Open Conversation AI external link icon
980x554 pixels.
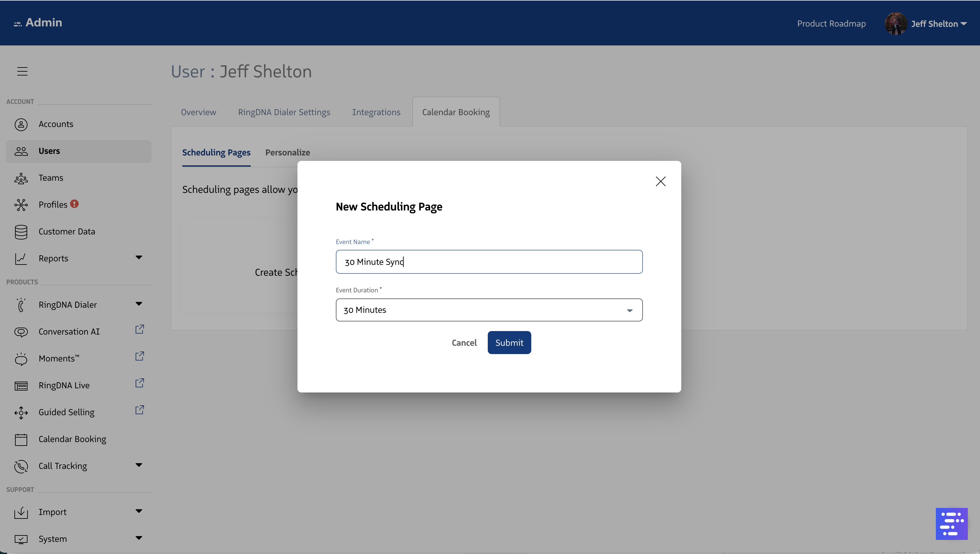140,329
